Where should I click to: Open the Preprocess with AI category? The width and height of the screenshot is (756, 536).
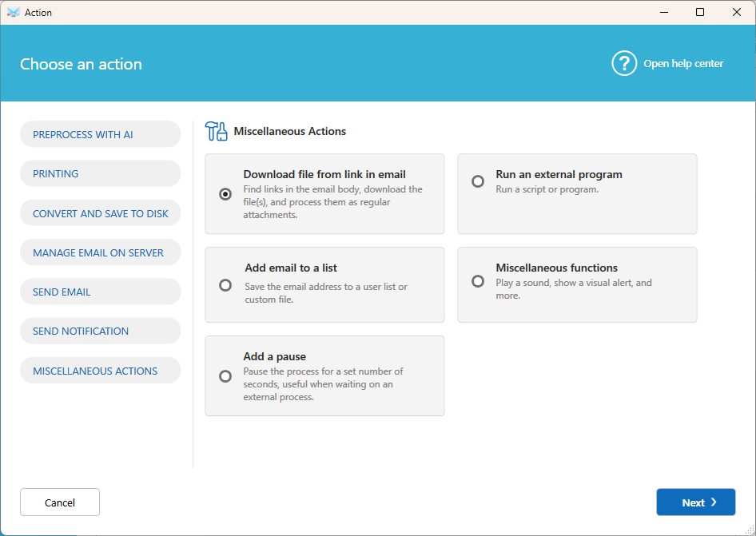click(x=100, y=134)
